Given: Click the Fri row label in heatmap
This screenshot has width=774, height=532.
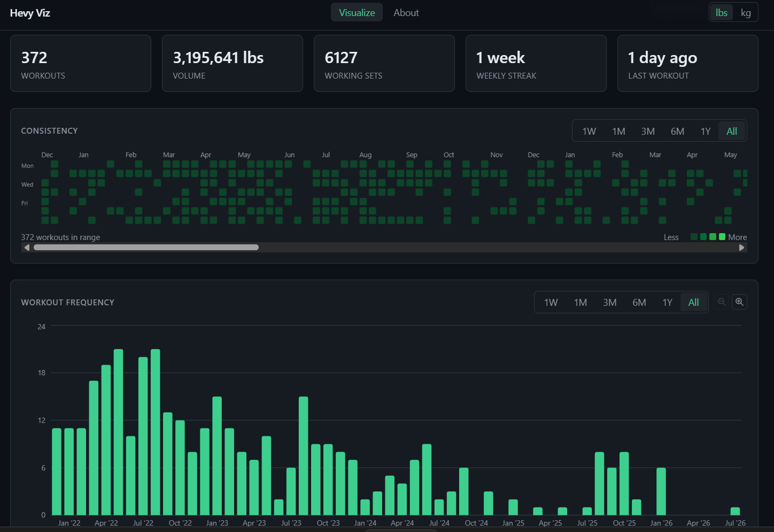Looking at the screenshot, I should click(x=25, y=203).
